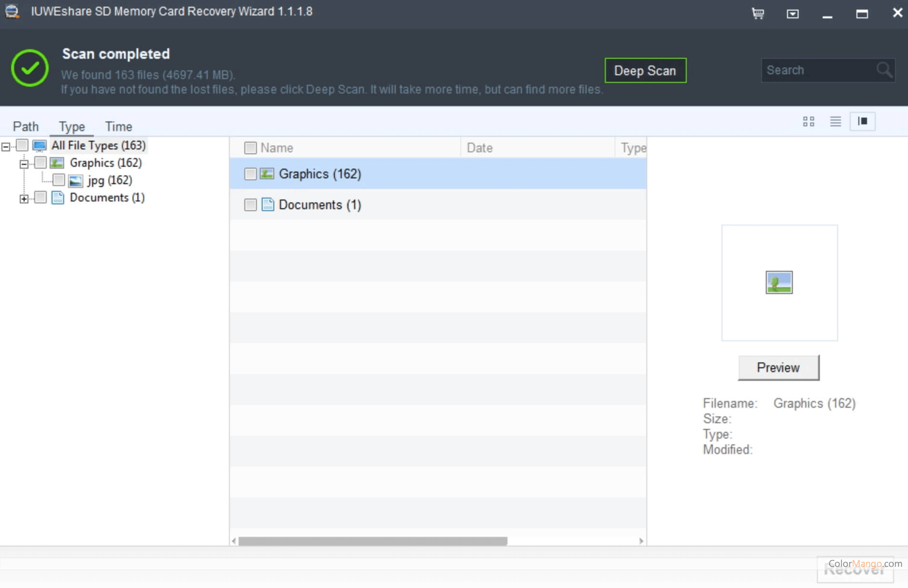Switch to the Path tab
The height and width of the screenshot is (588, 908).
pyautogui.click(x=26, y=126)
